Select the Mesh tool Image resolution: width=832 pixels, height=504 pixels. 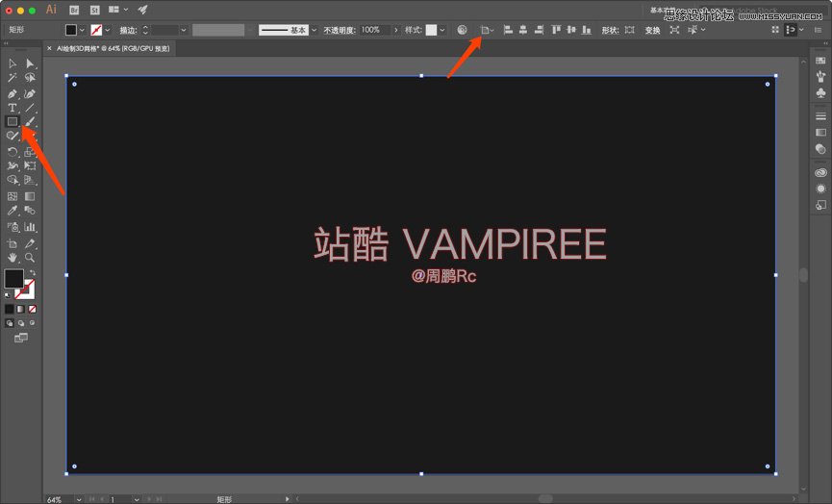click(13, 196)
